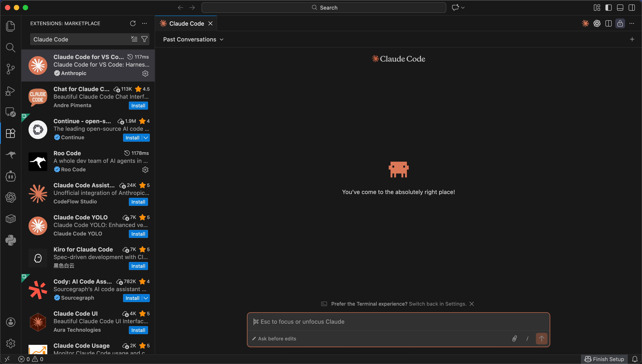Open errors and warnings in status bar
Viewport: 642px width, 364px height.
coord(31,359)
